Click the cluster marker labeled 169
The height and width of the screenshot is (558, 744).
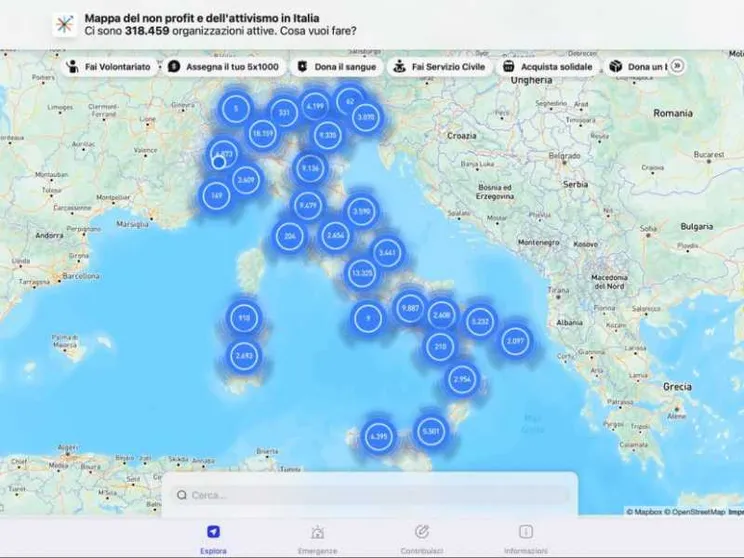point(216,195)
